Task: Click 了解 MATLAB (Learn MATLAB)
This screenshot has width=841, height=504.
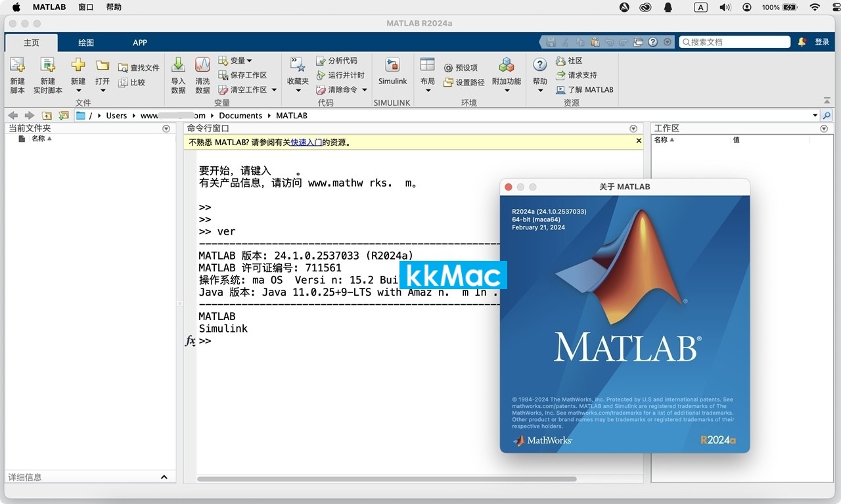Action: [x=584, y=90]
